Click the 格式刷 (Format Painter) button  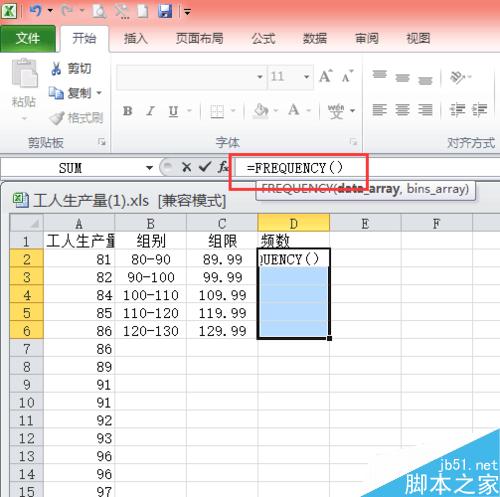(76, 118)
